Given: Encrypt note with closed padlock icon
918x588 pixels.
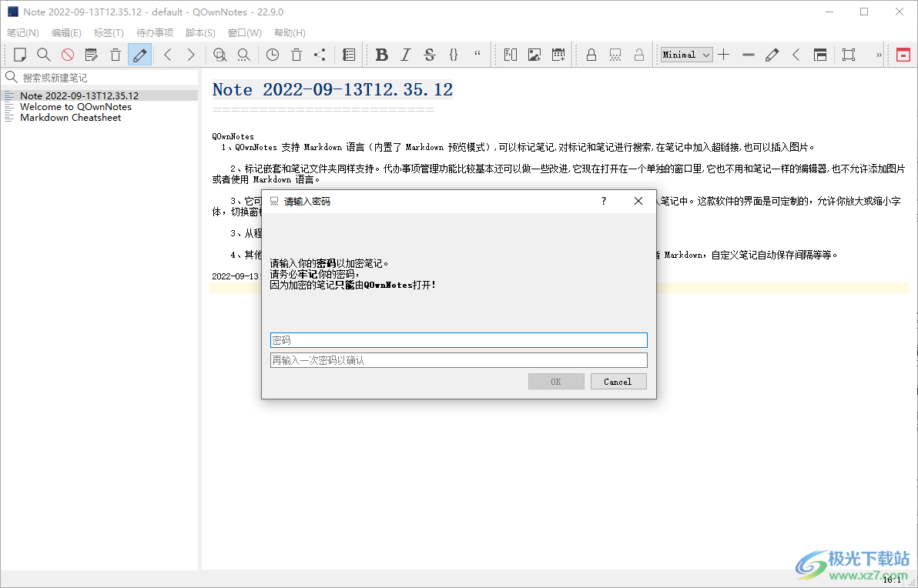Looking at the screenshot, I should (x=591, y=55).
